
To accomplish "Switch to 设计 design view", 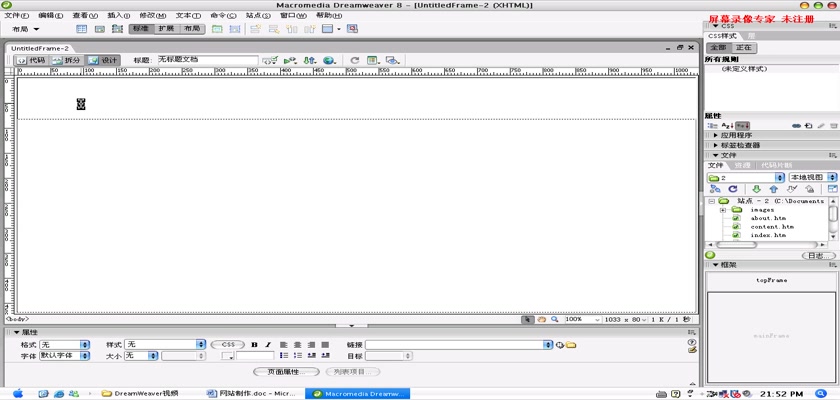I will [x=102, y=61].
